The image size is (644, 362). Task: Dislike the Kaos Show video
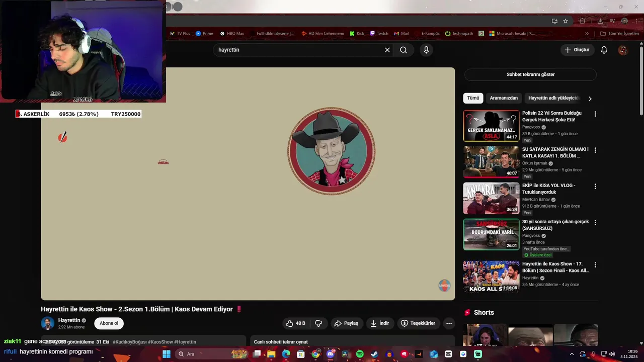click(x=318, y=323)
